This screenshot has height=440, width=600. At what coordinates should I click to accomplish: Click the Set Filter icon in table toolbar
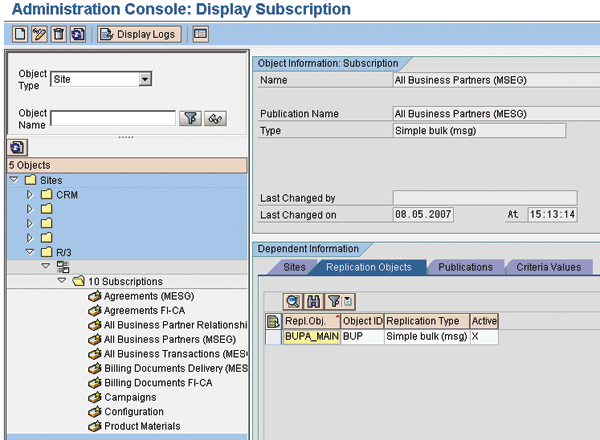point(340,301)
